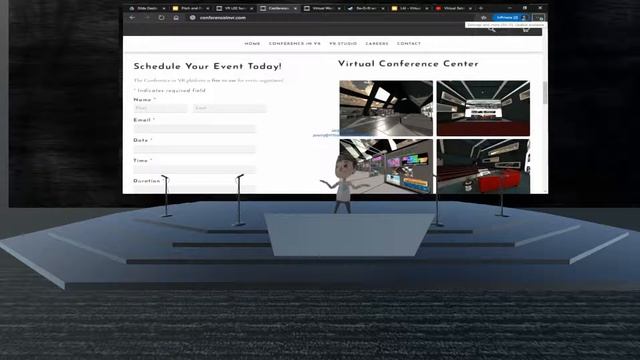The height and width of the screenshot is (360, 640).
Task: Click the Time input field
Action: click(195, 169)
